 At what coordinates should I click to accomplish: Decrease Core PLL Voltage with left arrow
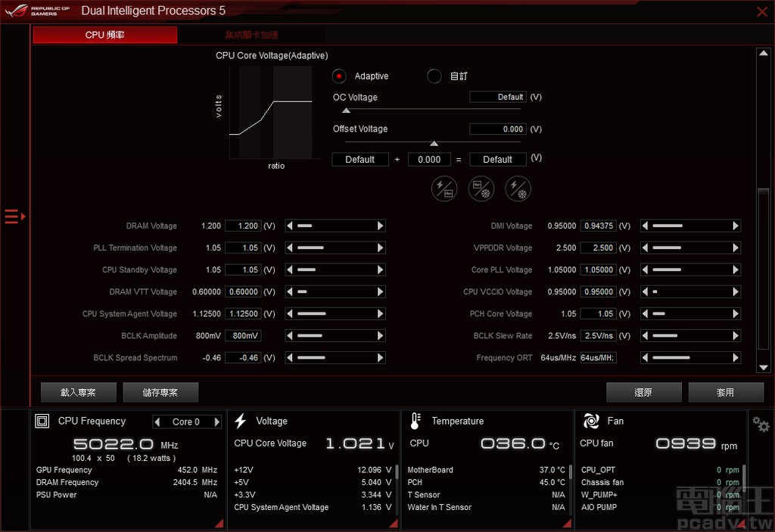[645, 270]
